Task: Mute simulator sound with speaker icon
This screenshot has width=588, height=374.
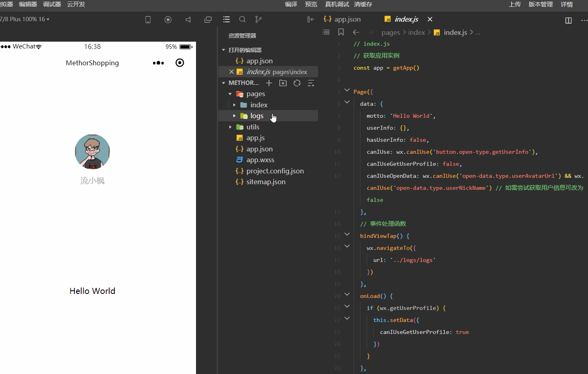Action: [x=188, y=20]
